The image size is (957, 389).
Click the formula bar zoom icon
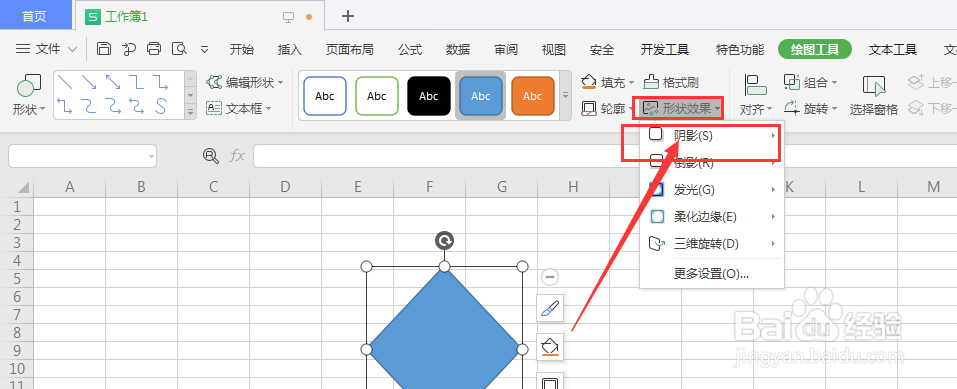tap(211, 156)
